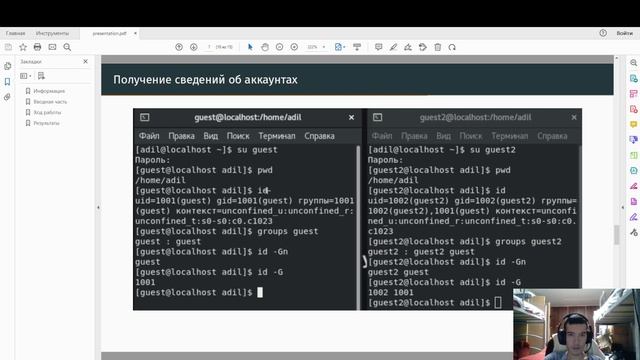This screenshot has width=640, height=360.
Task: Click the magnifier search tools icon in right pane
Action: (633, 63)
